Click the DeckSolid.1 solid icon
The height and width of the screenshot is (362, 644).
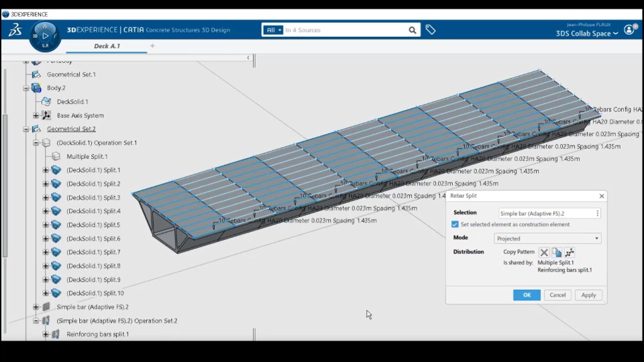click(x=46, y=101)
